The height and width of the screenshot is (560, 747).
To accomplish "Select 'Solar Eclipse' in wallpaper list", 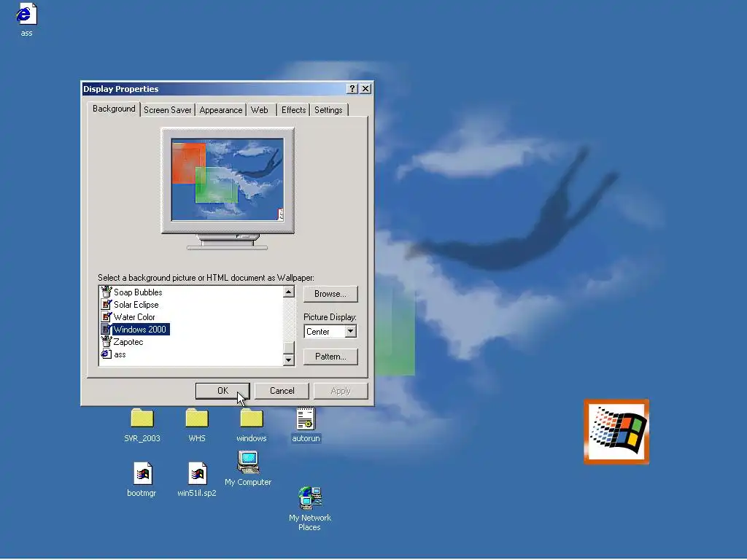I will 136,304.
